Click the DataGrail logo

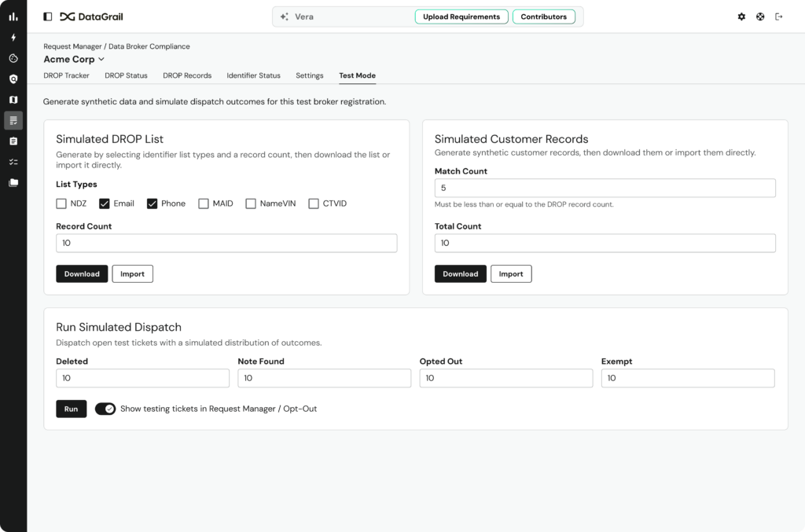pyautogui.click(x=91, y=17)
